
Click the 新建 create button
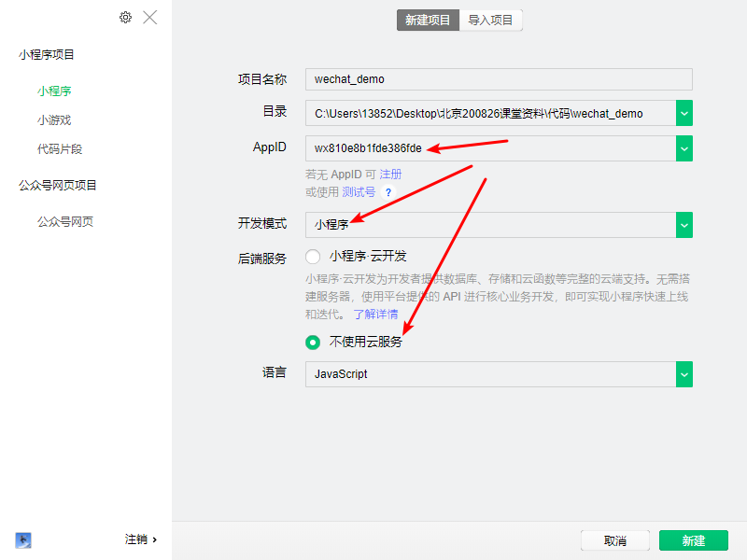click(x=694, y=540)
